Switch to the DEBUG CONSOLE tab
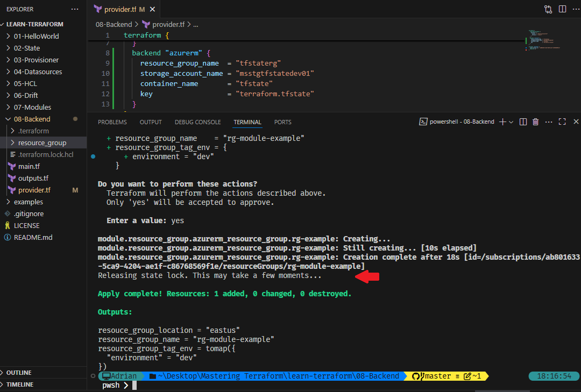 click(x=197, y=122)
